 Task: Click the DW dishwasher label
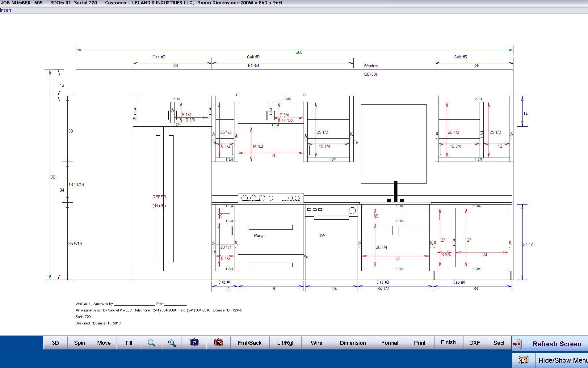point(322,235)
